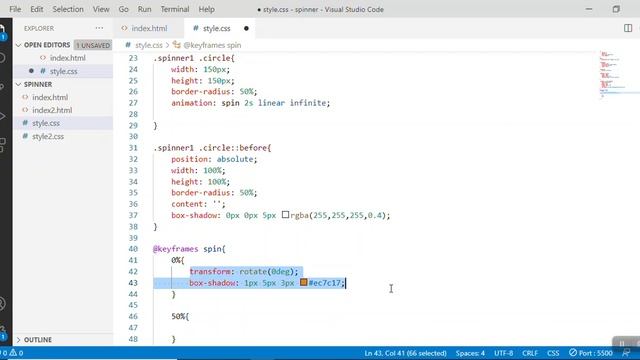The height and width of the screenshot is (360, 640).
Task: Click border-radius: 50% on line 26
Action: coord(214,91)
